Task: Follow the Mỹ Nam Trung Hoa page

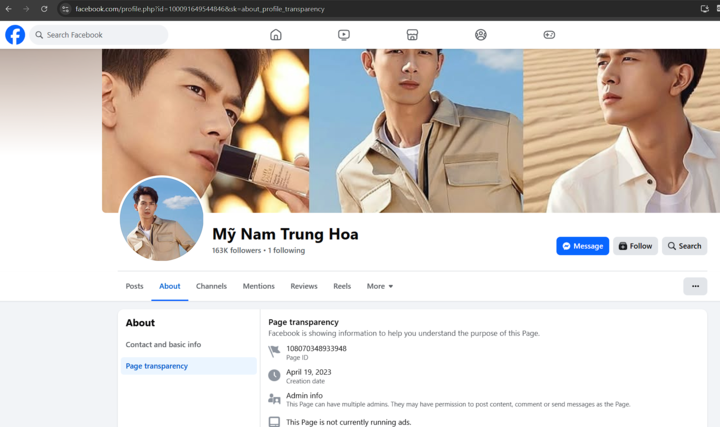Action: pos(635,246)
